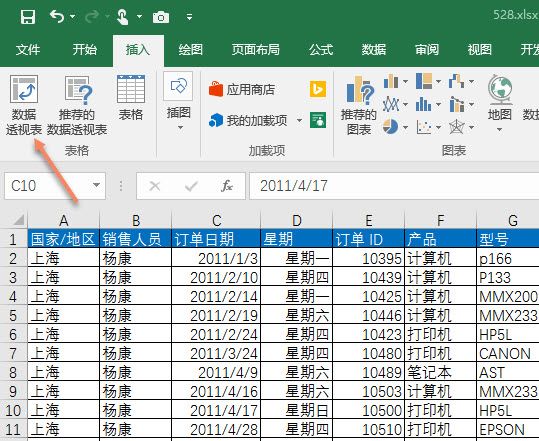Click the camera screenshot icon

[x=161, y=17]
